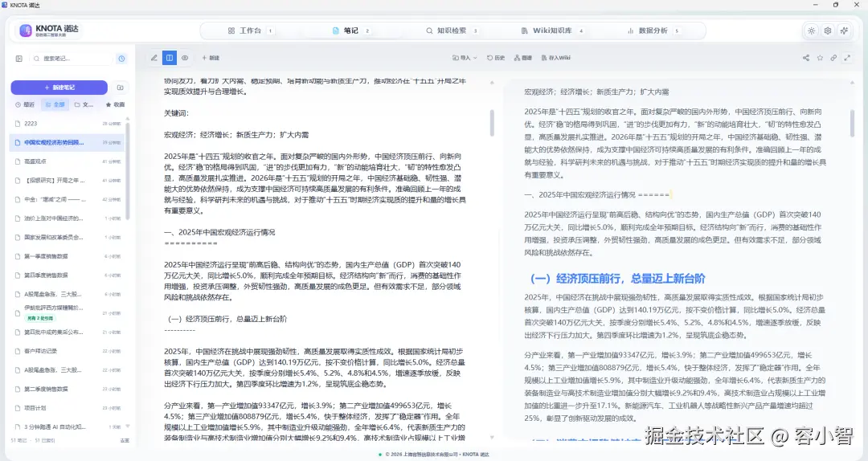The width and height of the screenshot is (868, 461).
Task: Click the 新建笔记 button
Action: coord(59,88)
